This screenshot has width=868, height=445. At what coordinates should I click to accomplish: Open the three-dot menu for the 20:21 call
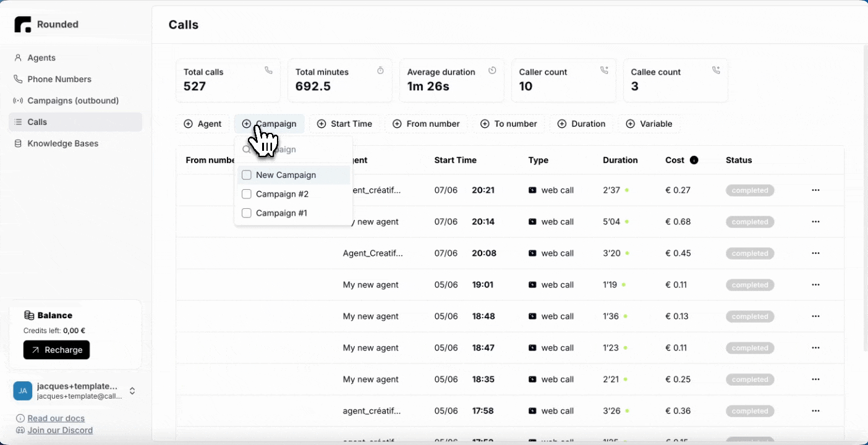coord(815,190)
